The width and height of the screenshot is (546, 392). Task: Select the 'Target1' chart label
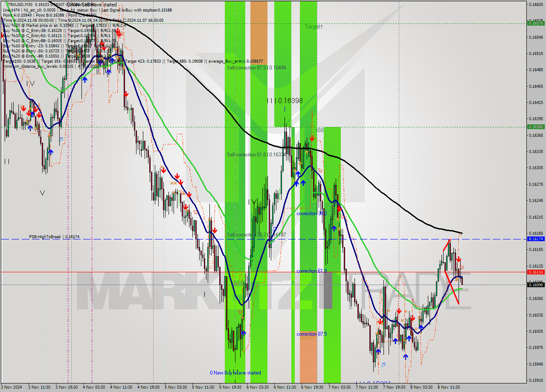tap(314, 26)
